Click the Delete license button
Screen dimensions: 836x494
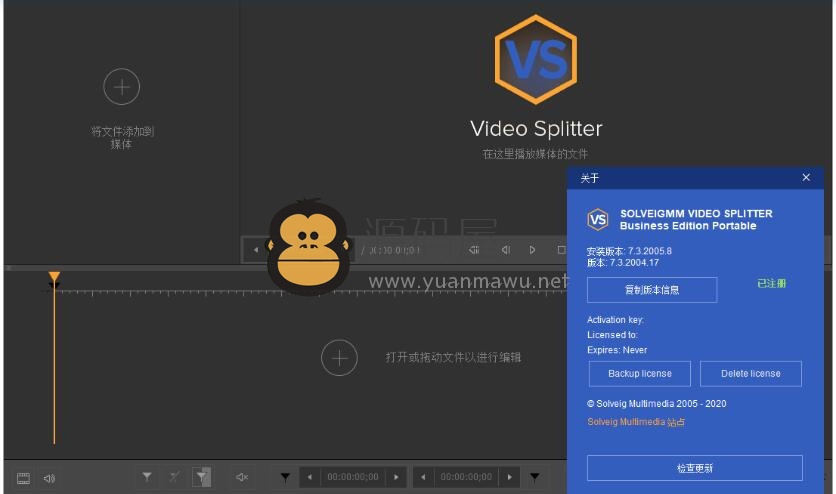click(x=751, y=374)
